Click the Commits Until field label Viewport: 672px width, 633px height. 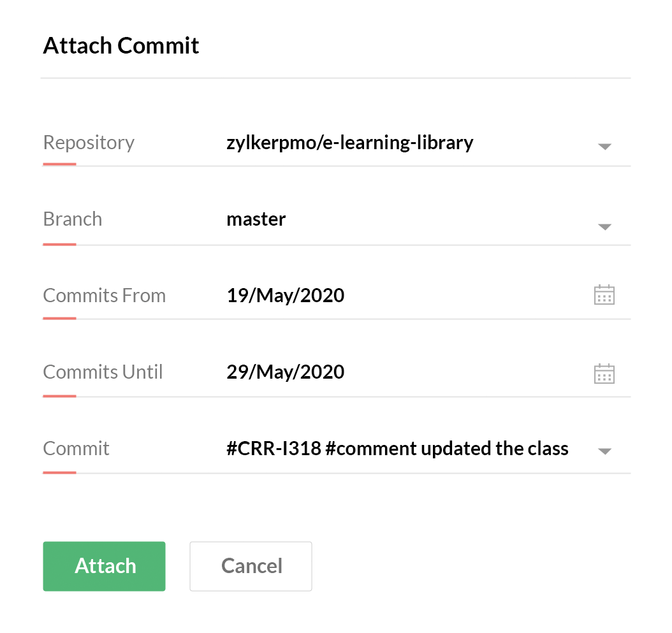[103, 372]
